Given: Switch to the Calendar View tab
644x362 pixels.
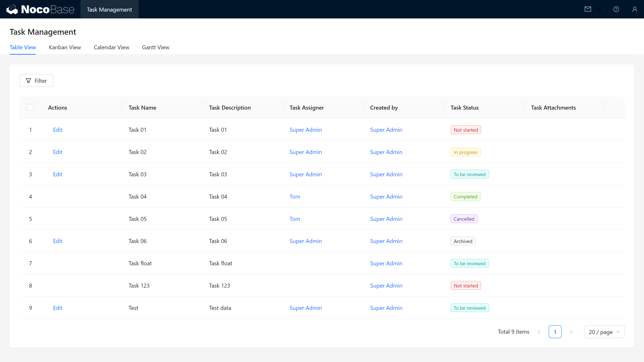Looking at the screenshot, I should [111, 47].
